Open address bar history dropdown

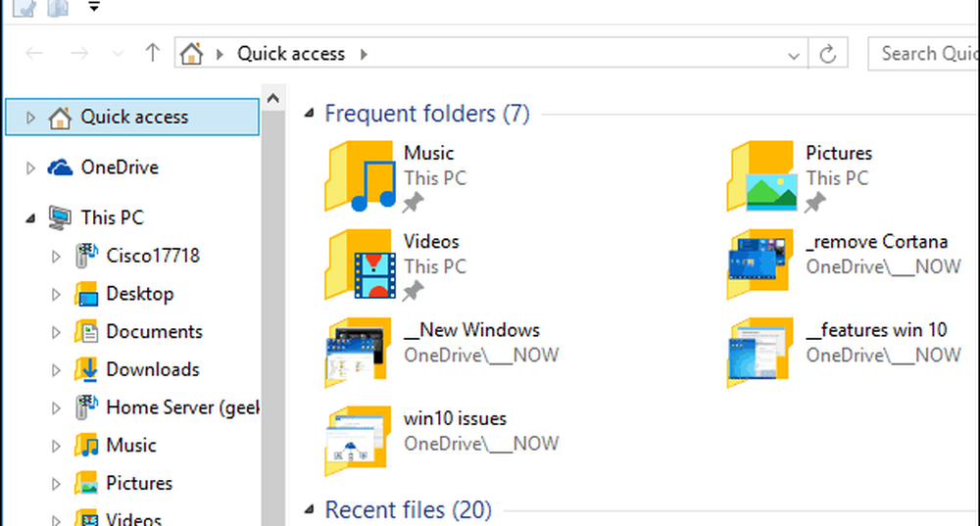click(795, 54)
